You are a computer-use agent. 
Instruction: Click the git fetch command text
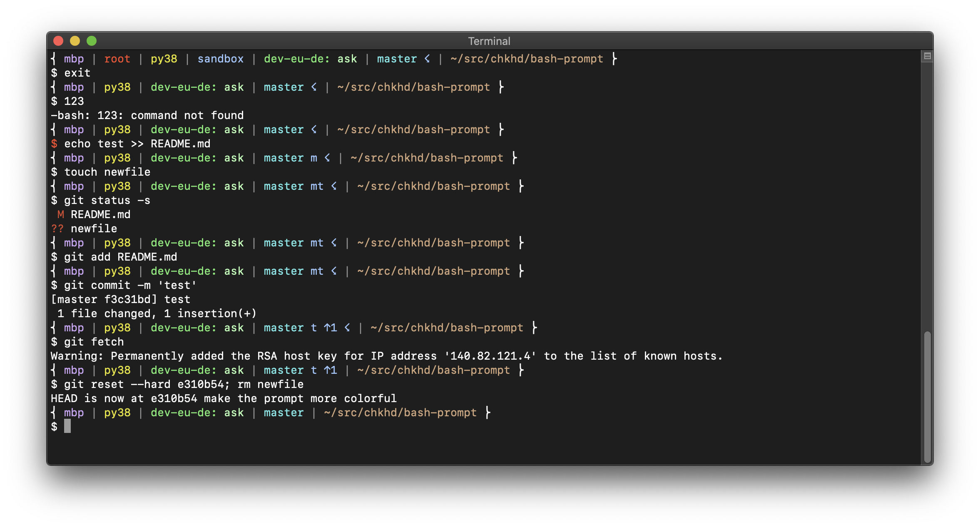tap(94, 342)
